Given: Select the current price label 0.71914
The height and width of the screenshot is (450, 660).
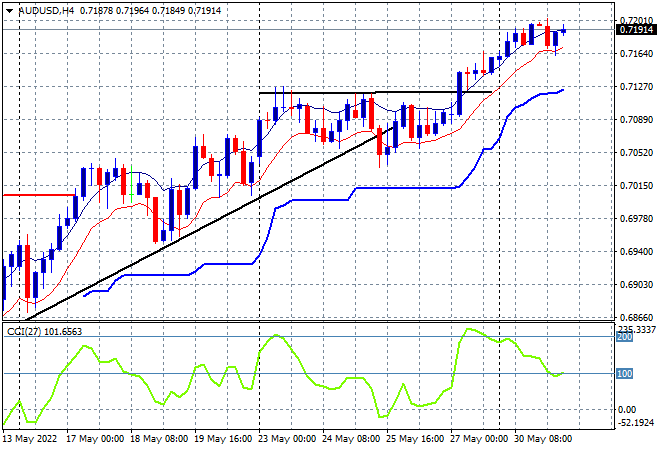Looking at the screenshot, I should (636, 29).
